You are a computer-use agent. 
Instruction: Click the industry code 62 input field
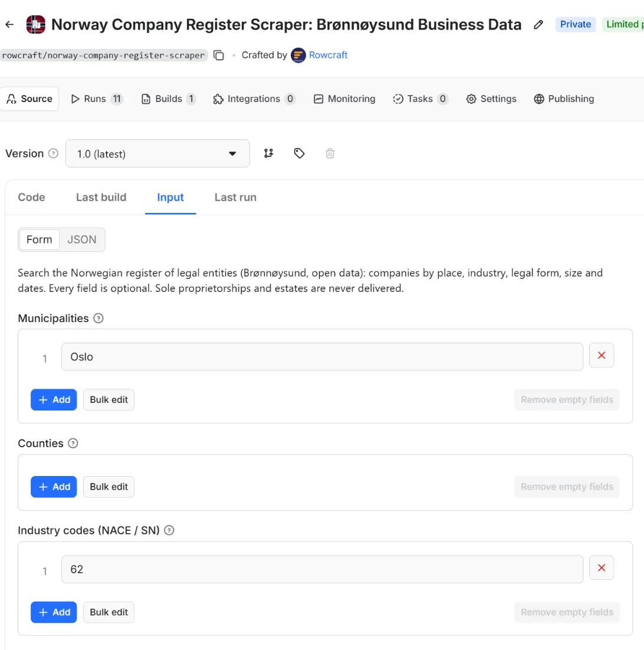coord(322,569)
